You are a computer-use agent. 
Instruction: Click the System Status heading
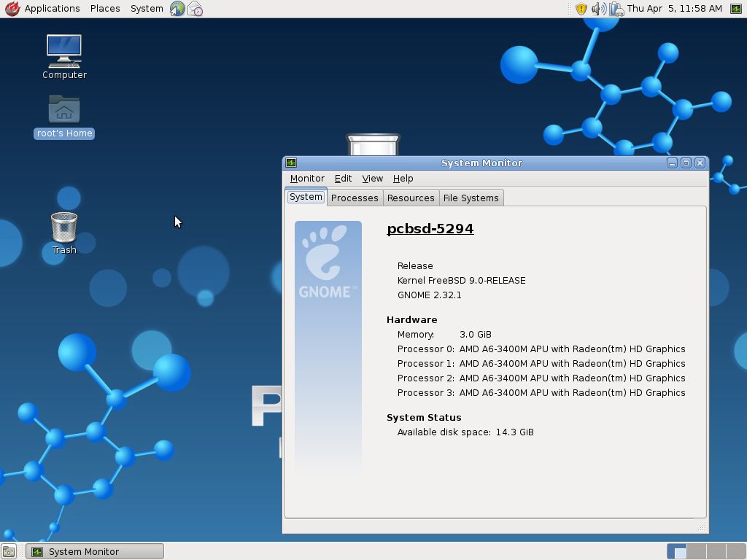click(x=424, y=418)
